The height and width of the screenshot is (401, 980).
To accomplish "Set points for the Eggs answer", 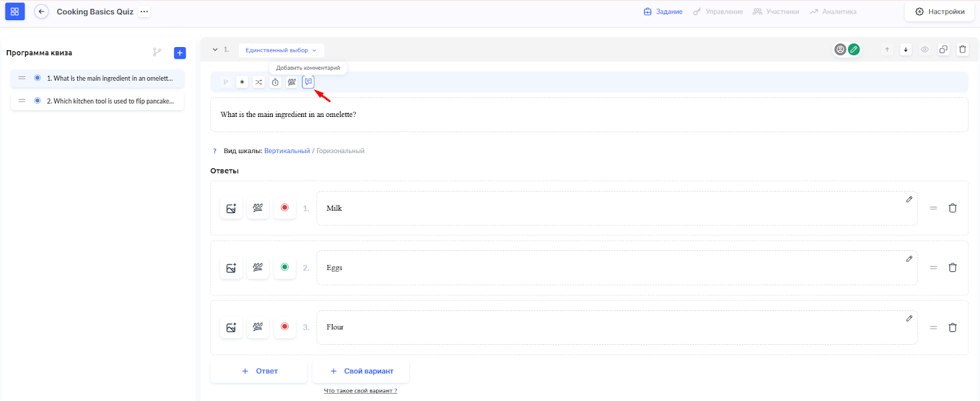I will point(258,268).
